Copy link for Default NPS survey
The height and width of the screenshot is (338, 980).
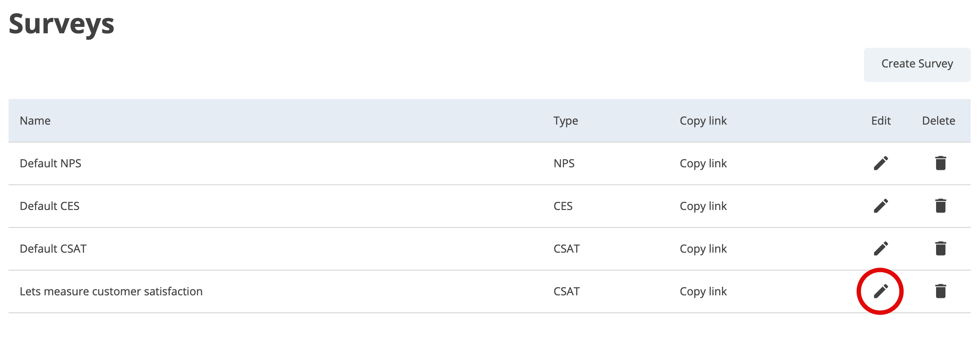point(703,163)
